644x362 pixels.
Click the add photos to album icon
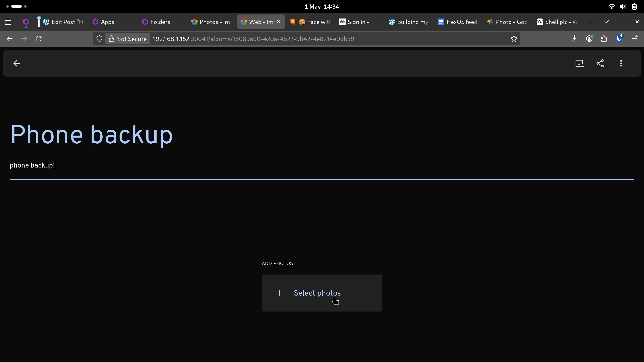click(x=579, y=64)
